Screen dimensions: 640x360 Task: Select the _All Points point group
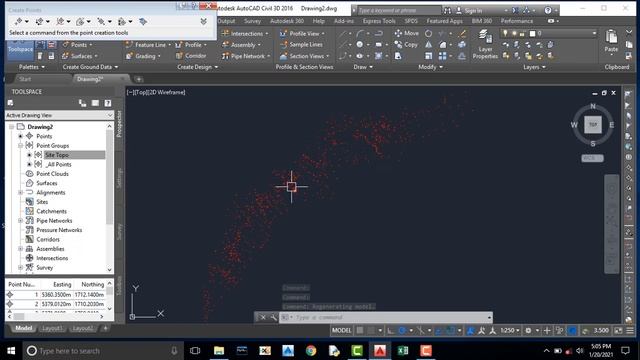pyautogui.click(x=59, y=164)
